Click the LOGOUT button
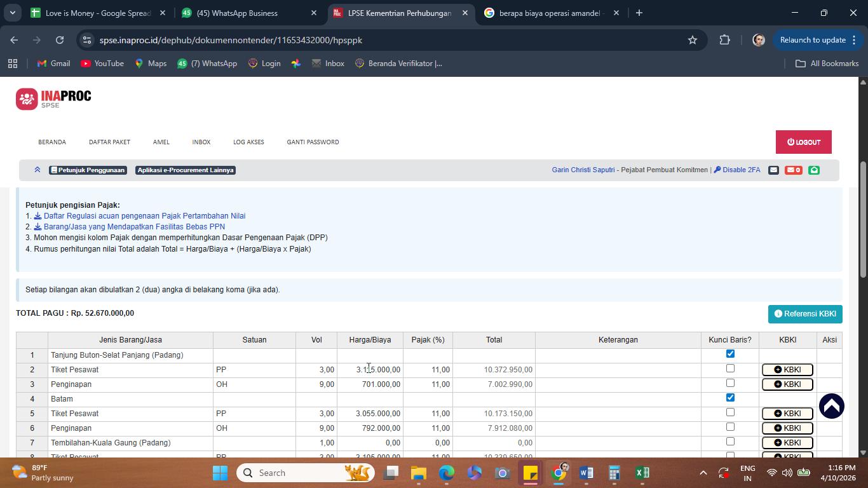 (803, 142)
